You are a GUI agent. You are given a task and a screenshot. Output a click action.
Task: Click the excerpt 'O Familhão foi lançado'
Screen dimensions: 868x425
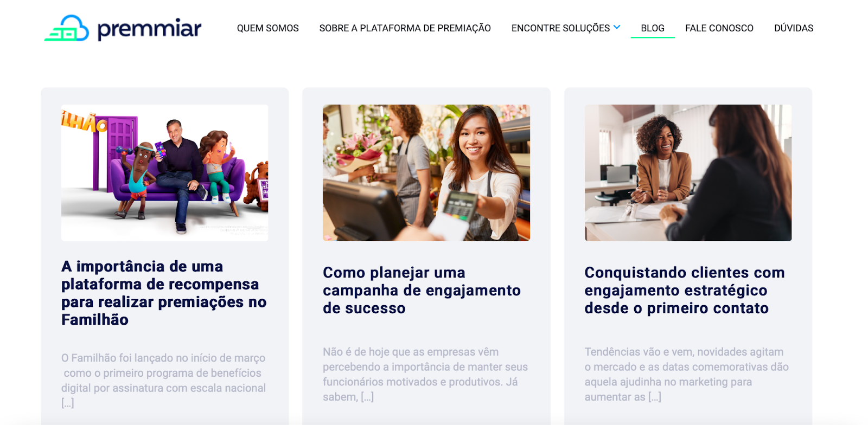pos(163,380)
